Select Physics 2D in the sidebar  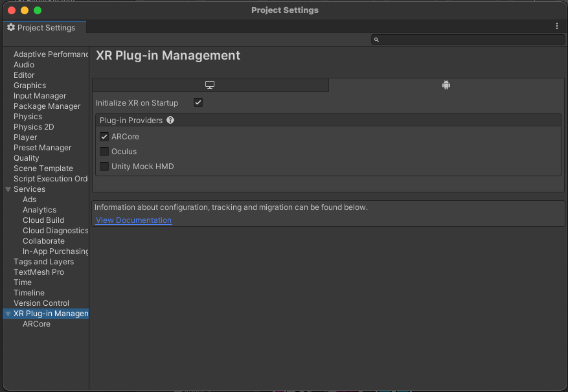pos(34,127)
